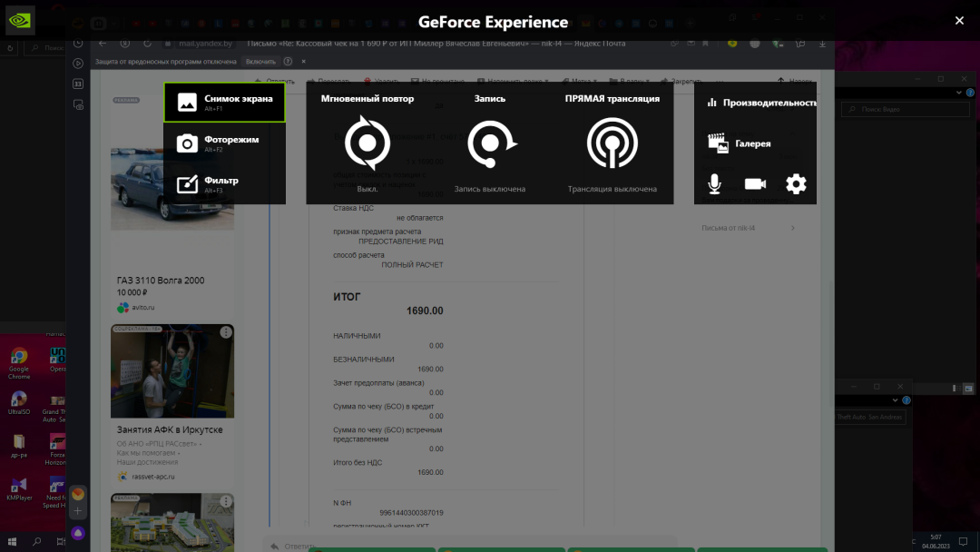The width and height of the screenshot is (980, 552).
Task: Open Фоторежим photo mode
Action: 224,143
